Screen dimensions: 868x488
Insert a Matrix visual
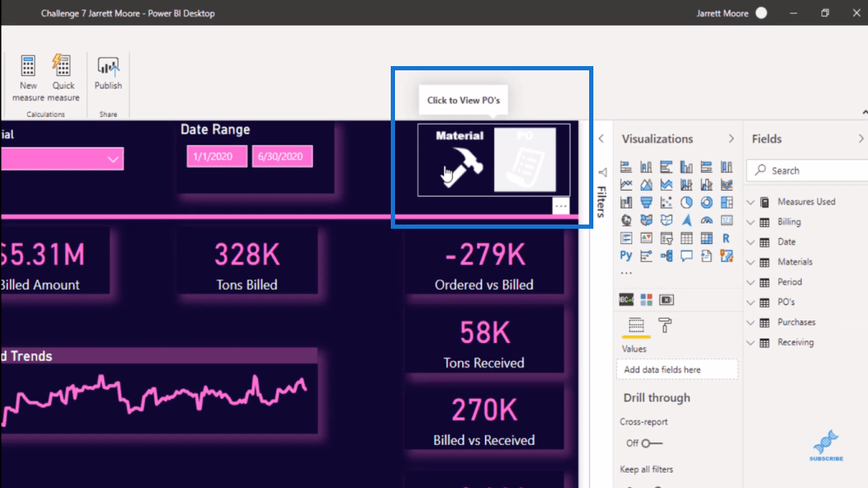(x=706, y=238)
